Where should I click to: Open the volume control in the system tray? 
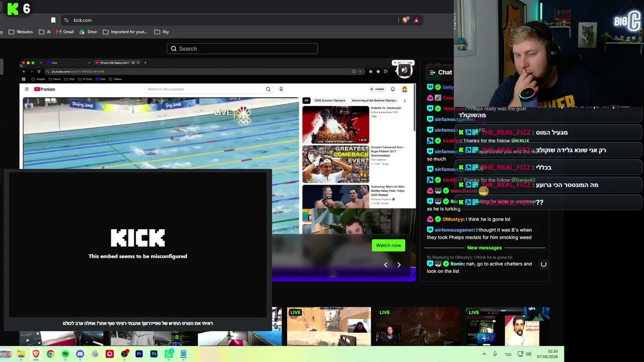529,354
